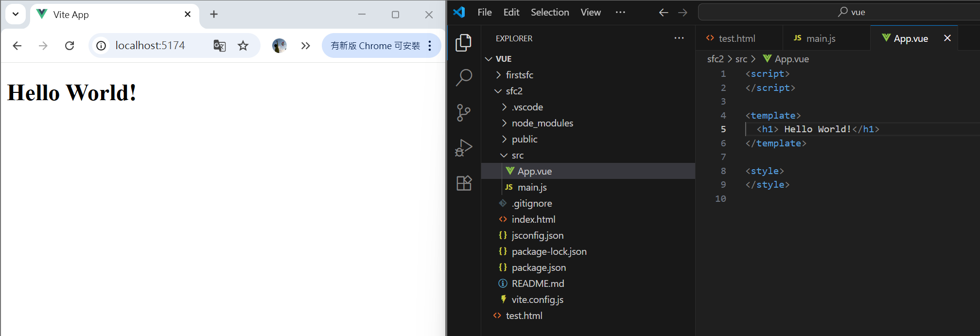Open the Search view in activity bar
This screenshot has width=980, height=336.
pyautogui.click(x=464, y=77)
